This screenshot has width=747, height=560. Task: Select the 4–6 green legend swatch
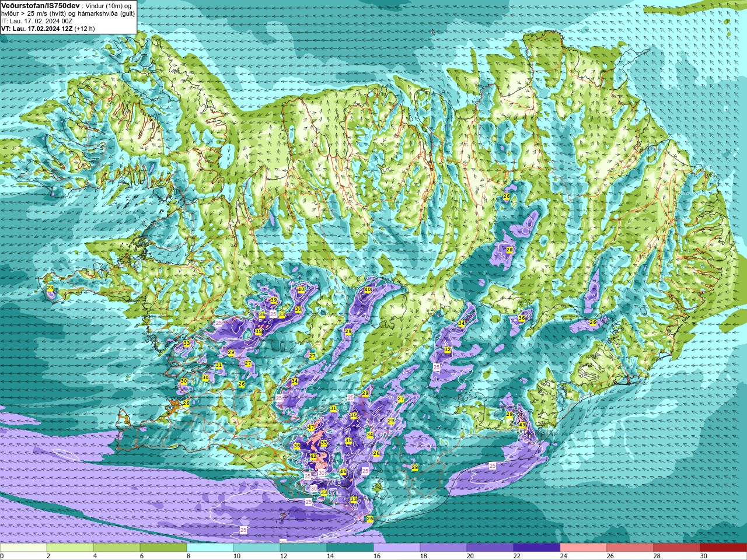coord(117,548)
